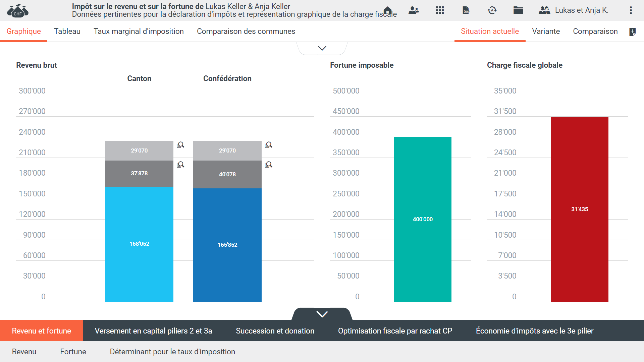Viewport: 644px width, 362px height.
Task: Open the apps grid icon
Action: tap(440, 10)
